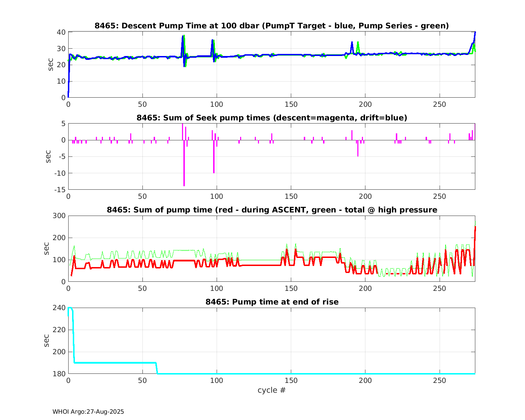Click the red line's final peak at 250 sec

coord(475,227)
